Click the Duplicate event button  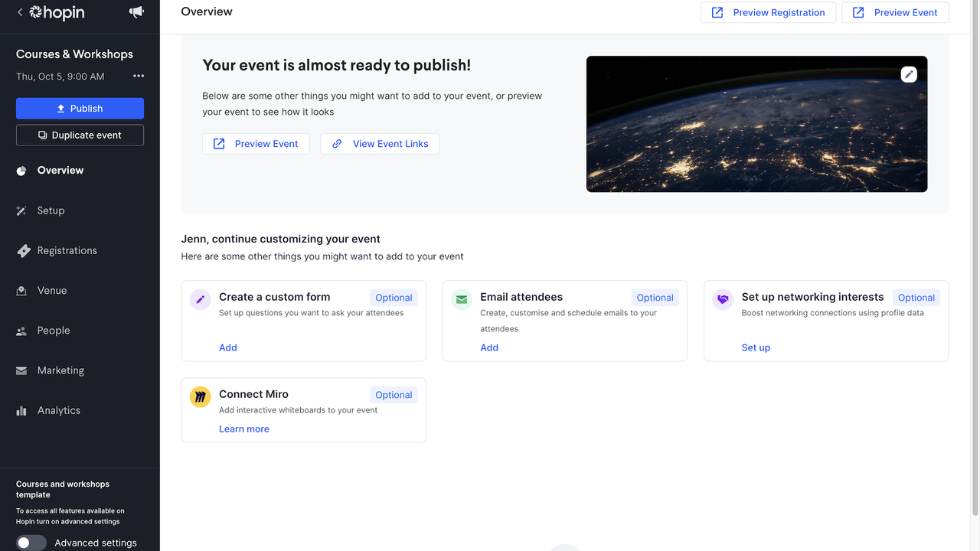(80, 135)
